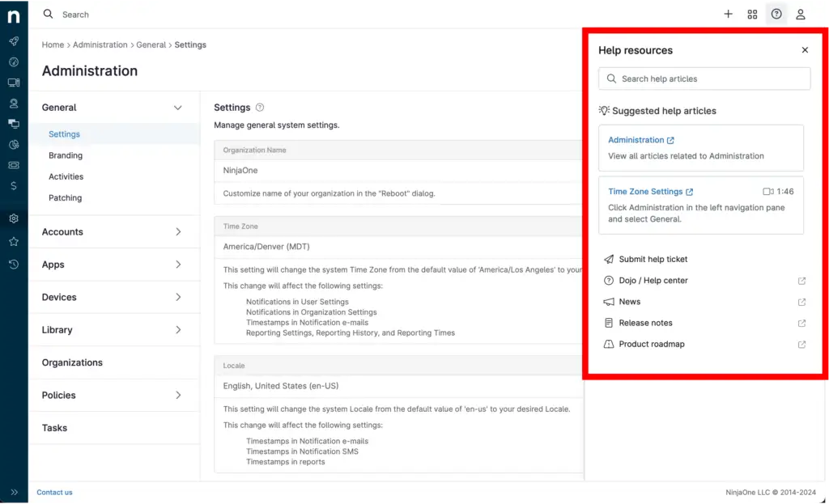The width and height of the screenshot is (829, 504).
Task: Click the Contact us link in the footer
Action: 54,493
